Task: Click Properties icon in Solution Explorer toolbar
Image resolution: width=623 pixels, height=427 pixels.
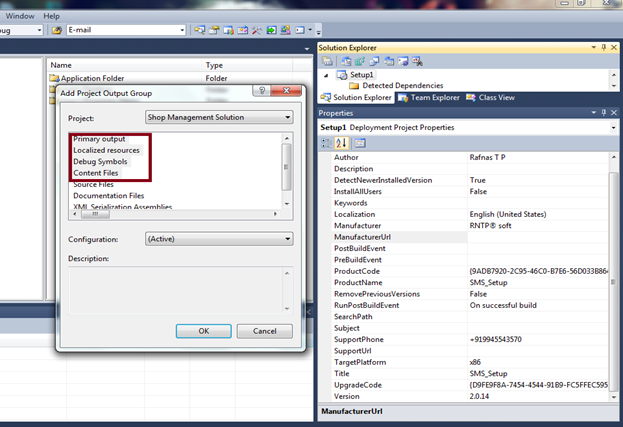Action: (327, 61)
